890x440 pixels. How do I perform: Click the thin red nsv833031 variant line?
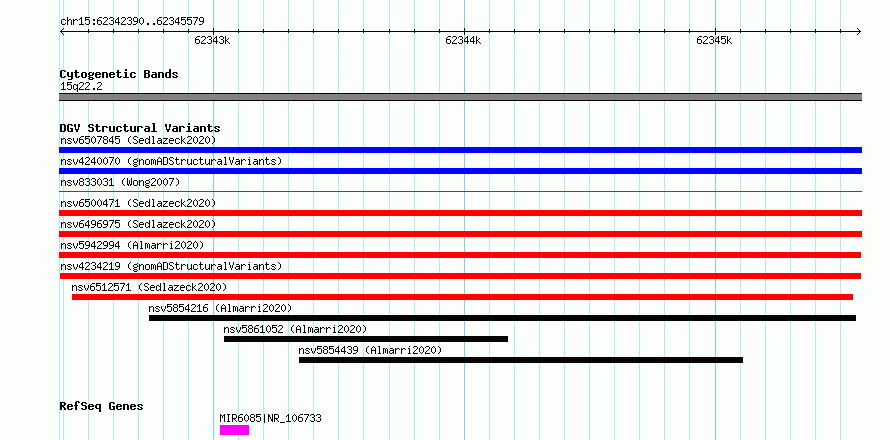click(460, 192)
